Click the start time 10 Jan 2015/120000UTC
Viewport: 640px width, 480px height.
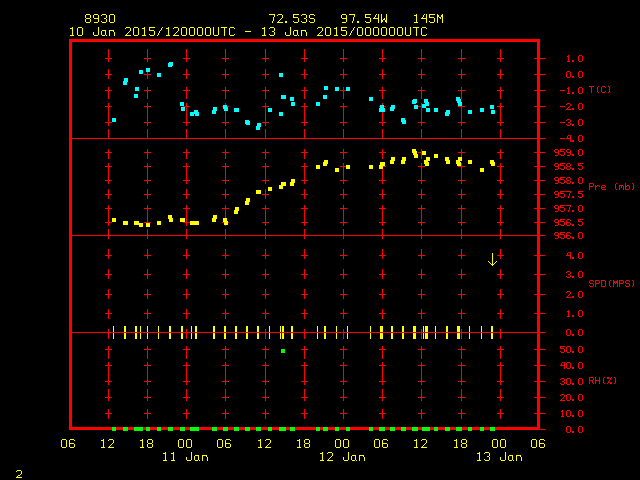click(x=152, y=32)
